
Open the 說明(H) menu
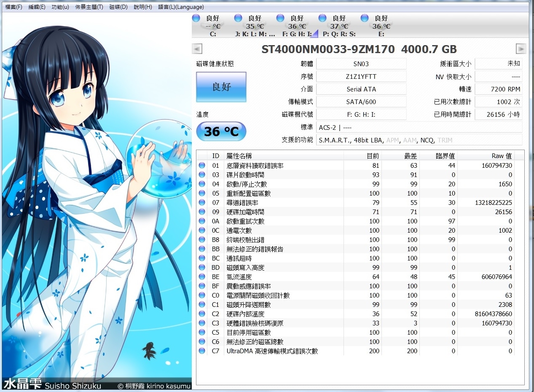143,7
